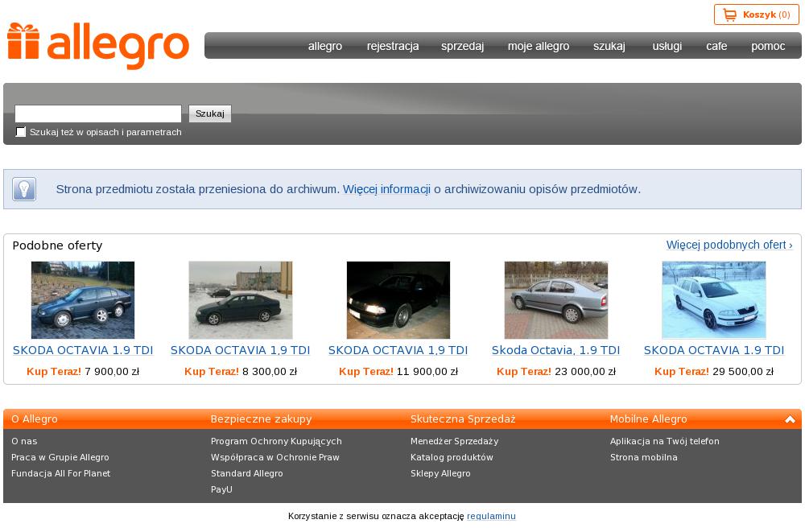Open 'Aplikacja na Twój telefon' link

tap(664, 441)
